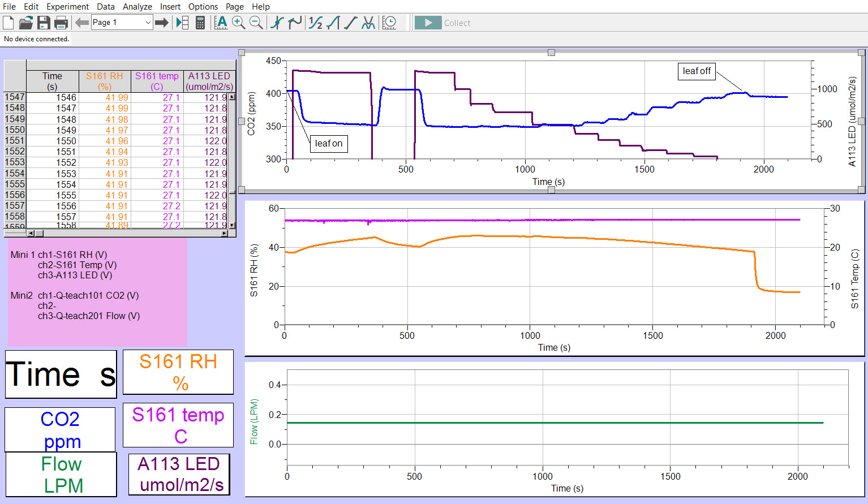The width and height of the screenshot is (868, 504).
Task: Open the Data Browser icon
Action: [182, 23]
